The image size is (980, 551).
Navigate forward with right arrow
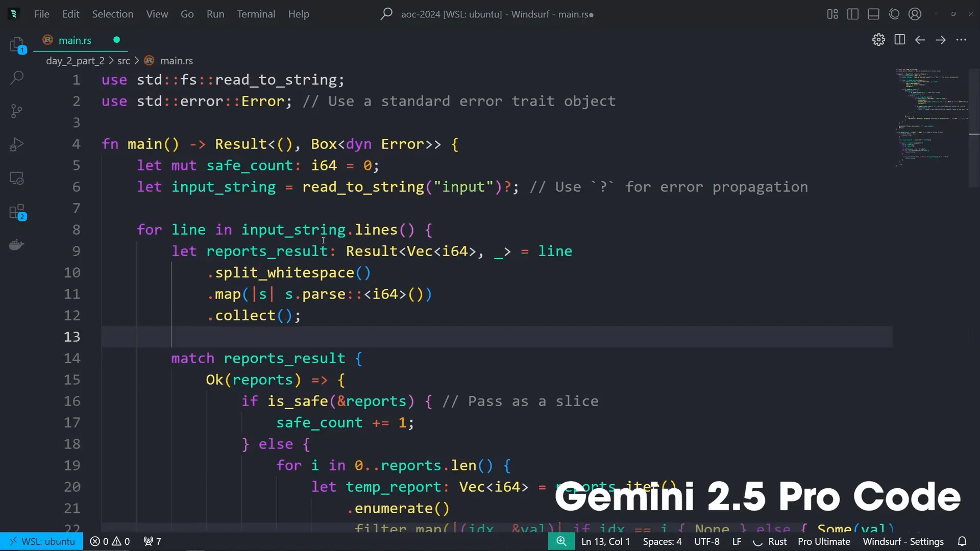coord(941,40)
